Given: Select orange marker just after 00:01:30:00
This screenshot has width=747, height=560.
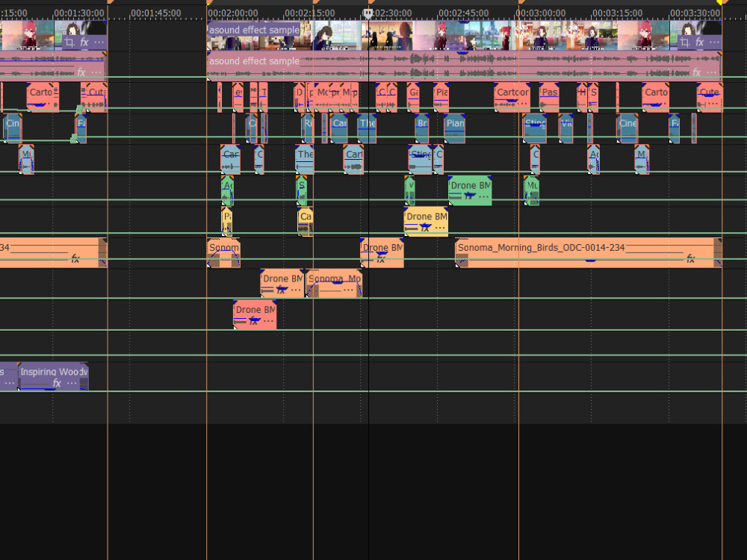Looking at the screenshot, I should [x=110, y=2].
